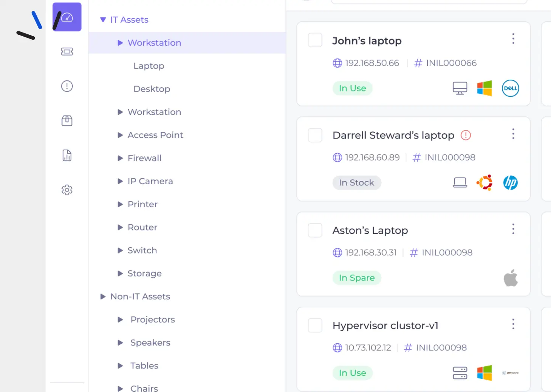Open the options menu on Aston's Laptop
Image resolution: width=551 pixels, height=392 pixels.
click(513, 229)
